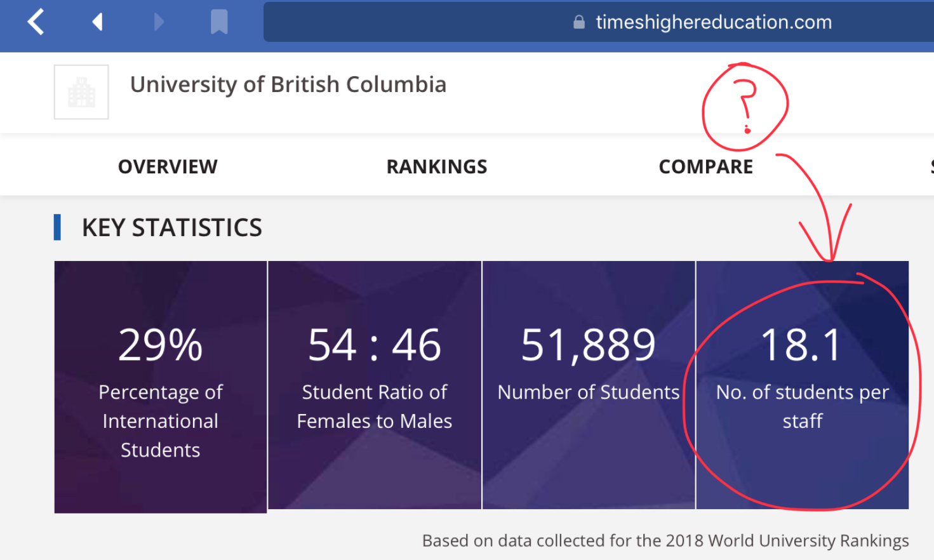
Task: Open the Rankings tab
Action: tap(437, 167)
